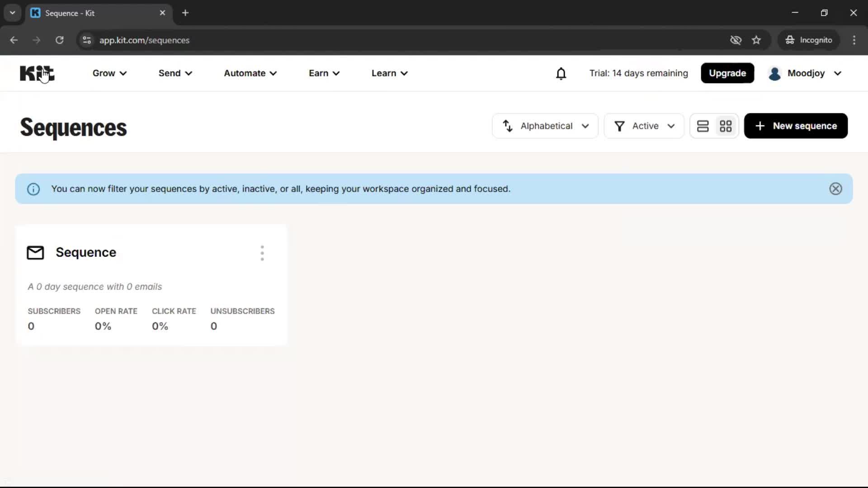Open notifications via the bell icon
The width and height of the screenshot is (868, 488).
(x=561, y=73)
